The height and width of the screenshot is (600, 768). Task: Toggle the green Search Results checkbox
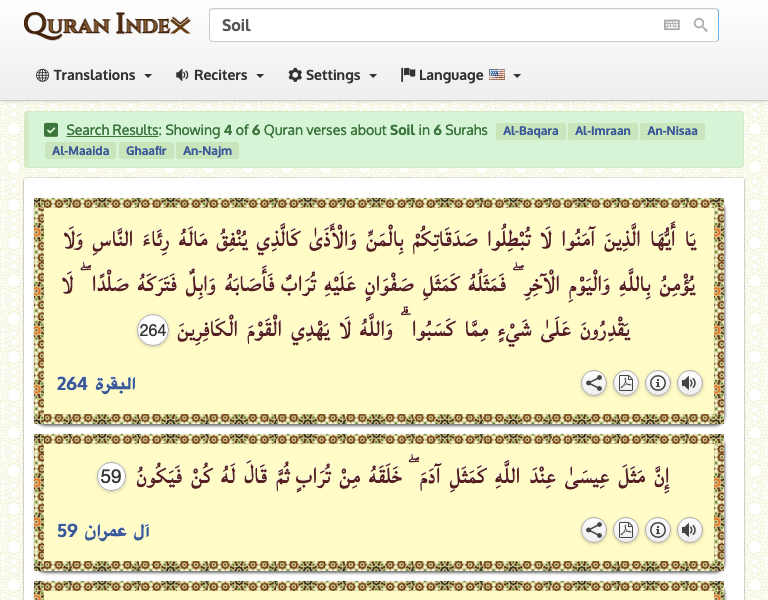coord(51,130)
